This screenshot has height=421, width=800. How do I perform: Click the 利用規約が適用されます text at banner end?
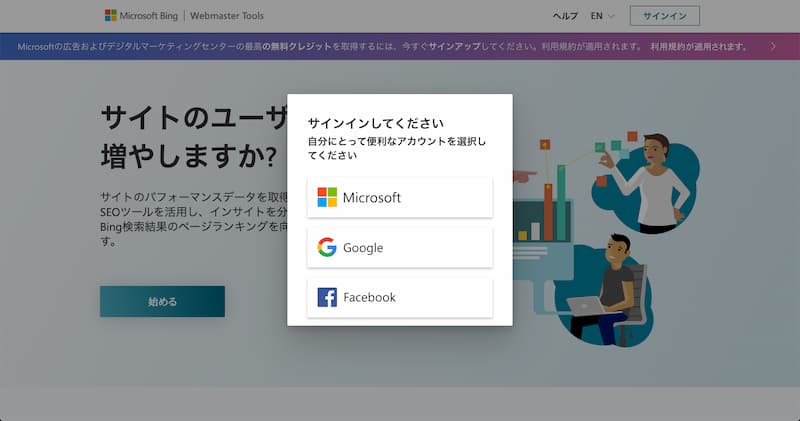[698, 46]
